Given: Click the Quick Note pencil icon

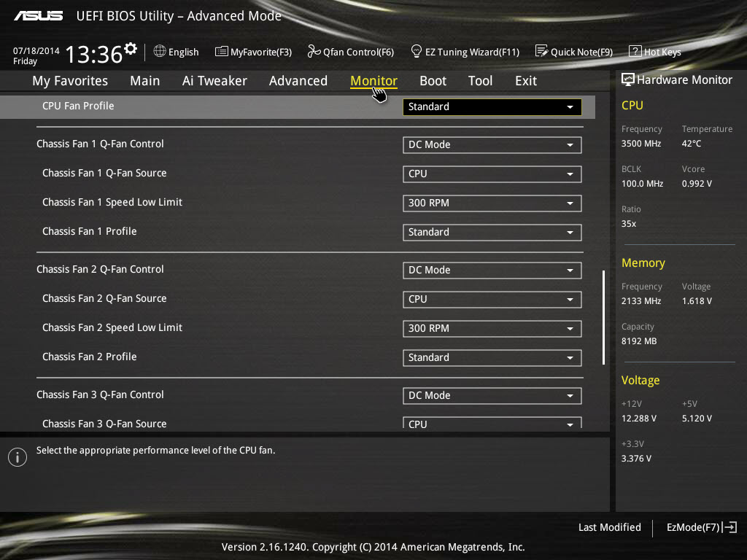Looking at the screenshot, I should click(542, 51).
